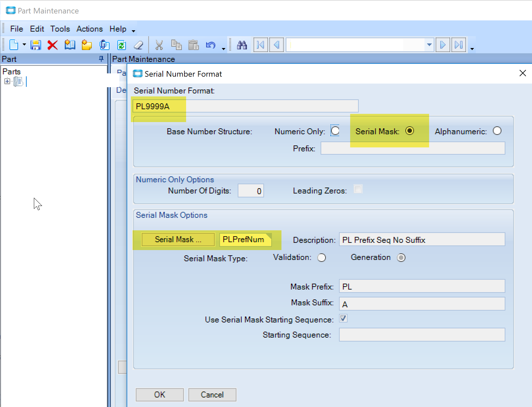Click the Serial Number Format dialog icon
Viewport: 532px width, 407px height.
click(137, 74)
